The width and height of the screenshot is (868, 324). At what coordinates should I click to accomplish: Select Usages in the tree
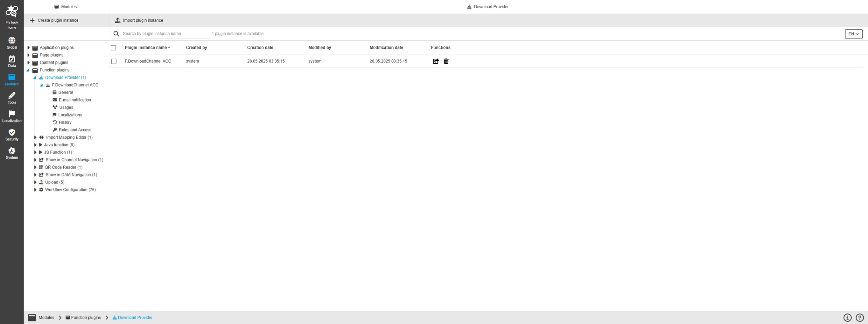pyautogui.click(x=66, y=108)
